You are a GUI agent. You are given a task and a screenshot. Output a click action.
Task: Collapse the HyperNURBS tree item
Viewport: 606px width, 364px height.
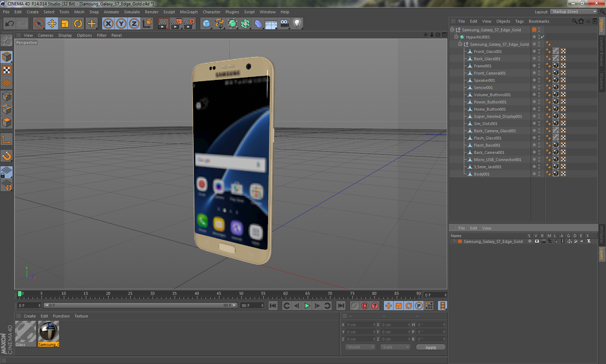point(456,37)
